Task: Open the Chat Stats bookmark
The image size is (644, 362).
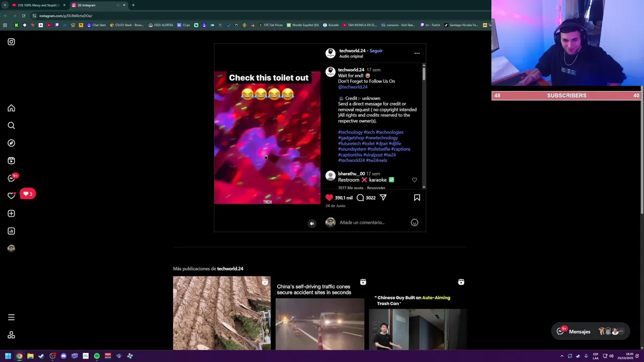Action: point(96,25)
